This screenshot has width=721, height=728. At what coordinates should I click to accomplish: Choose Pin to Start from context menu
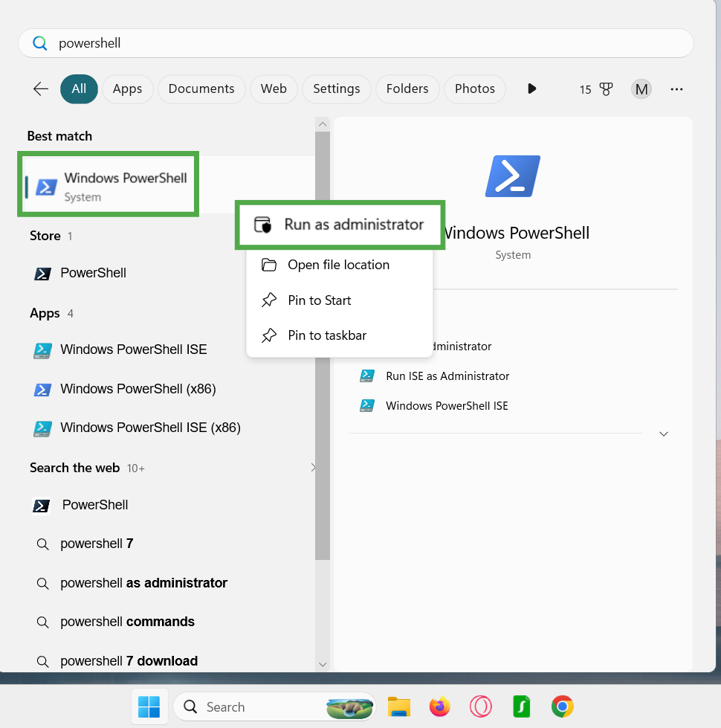[x=340, y=300]
